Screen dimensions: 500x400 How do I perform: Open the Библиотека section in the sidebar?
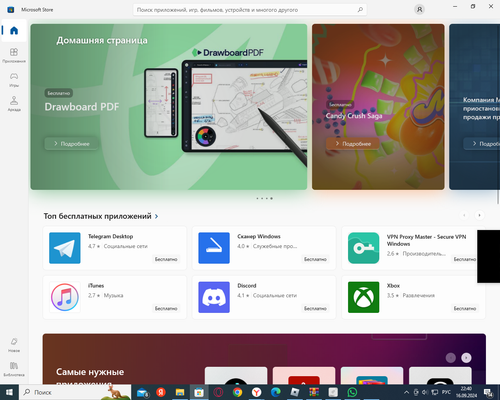[x=14, y=369]
